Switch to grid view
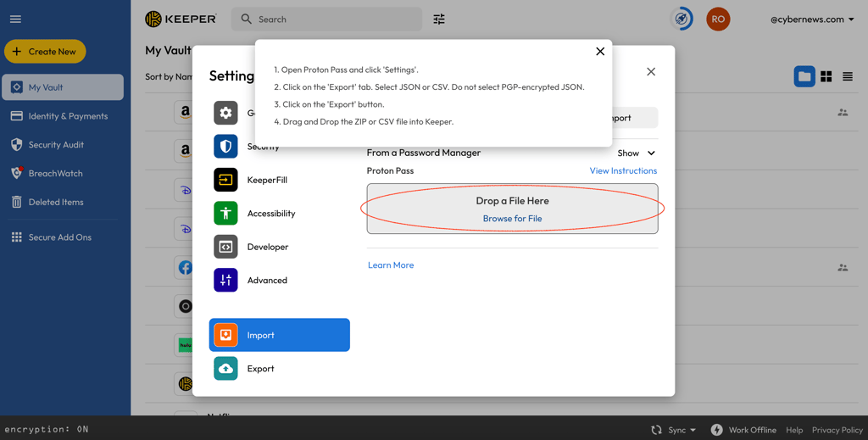 coord(826,76)
